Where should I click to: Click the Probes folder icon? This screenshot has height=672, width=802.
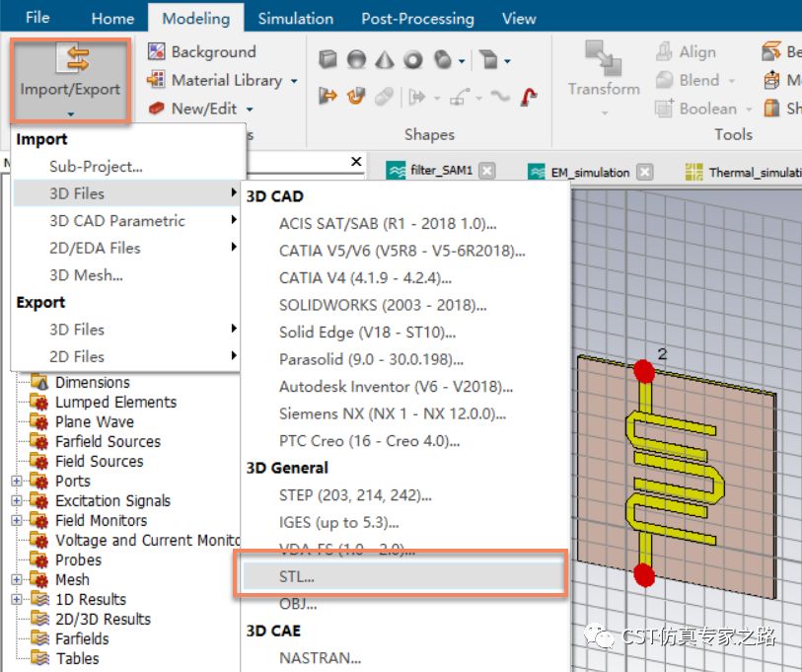(39, 560)
